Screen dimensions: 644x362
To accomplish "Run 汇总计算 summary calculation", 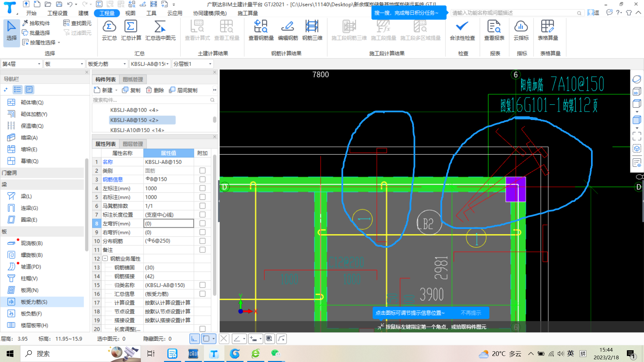I will pos(131,30).
